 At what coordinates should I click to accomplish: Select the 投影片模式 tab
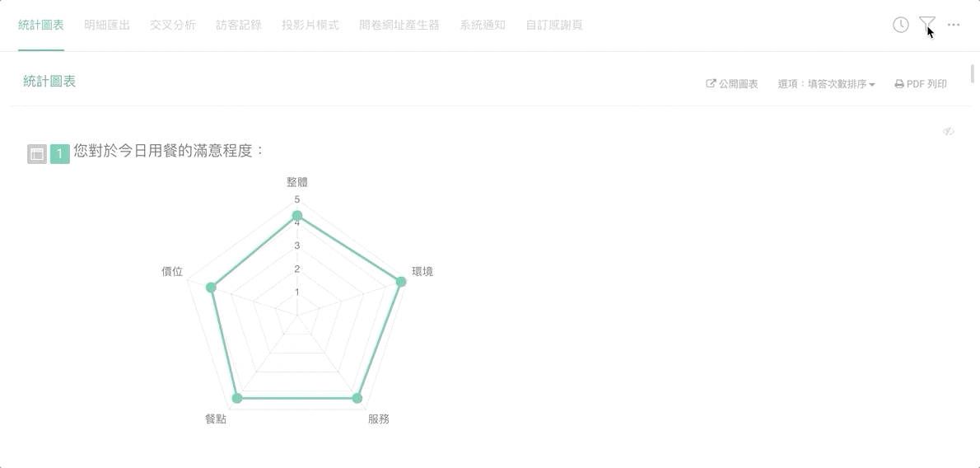click(310, 25)
